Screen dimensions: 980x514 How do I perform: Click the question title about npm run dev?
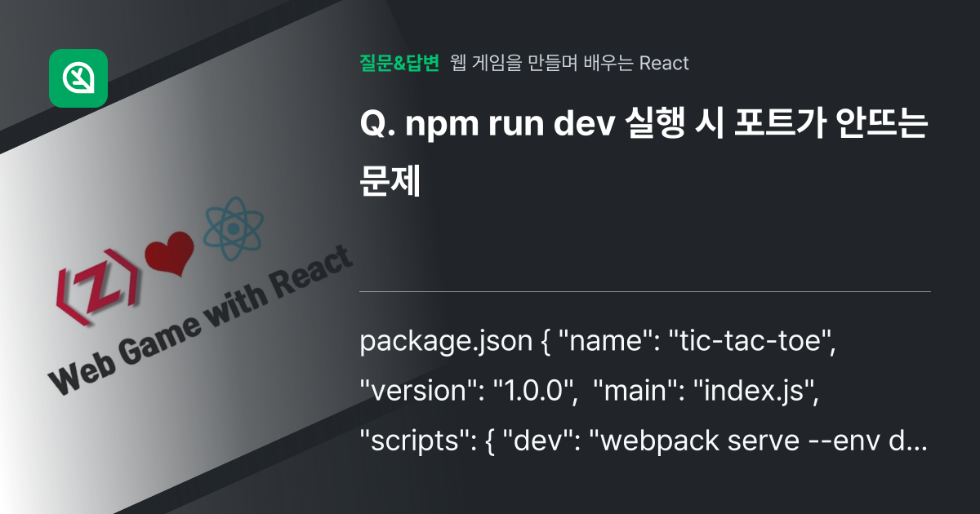643,153
